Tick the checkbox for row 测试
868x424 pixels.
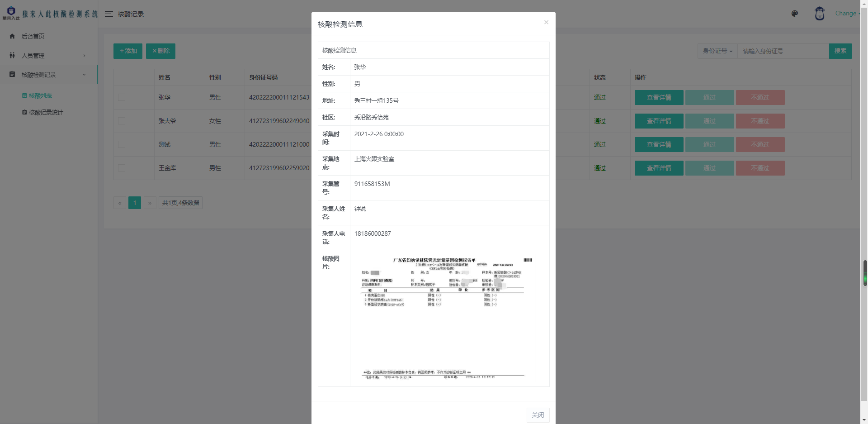pos(122,144)
